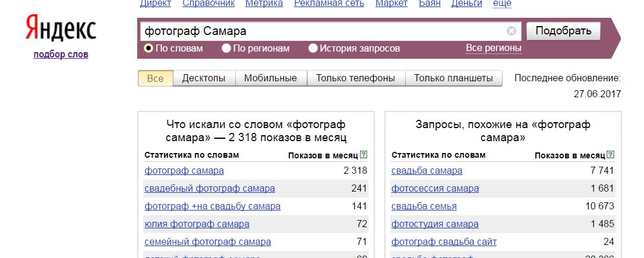
Task: Open the Рекламная сеть navigation link
Action: pyautogui.click(x=329, y=4)
